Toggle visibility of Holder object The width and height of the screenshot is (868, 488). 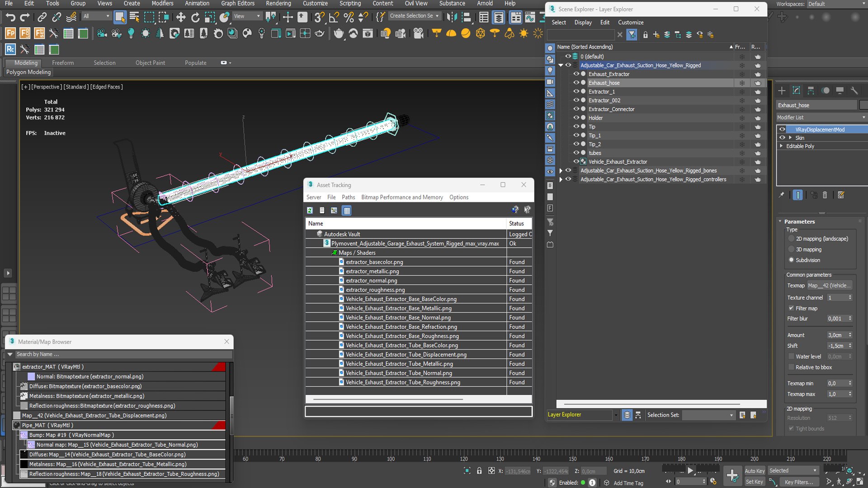tap(576, 118)
